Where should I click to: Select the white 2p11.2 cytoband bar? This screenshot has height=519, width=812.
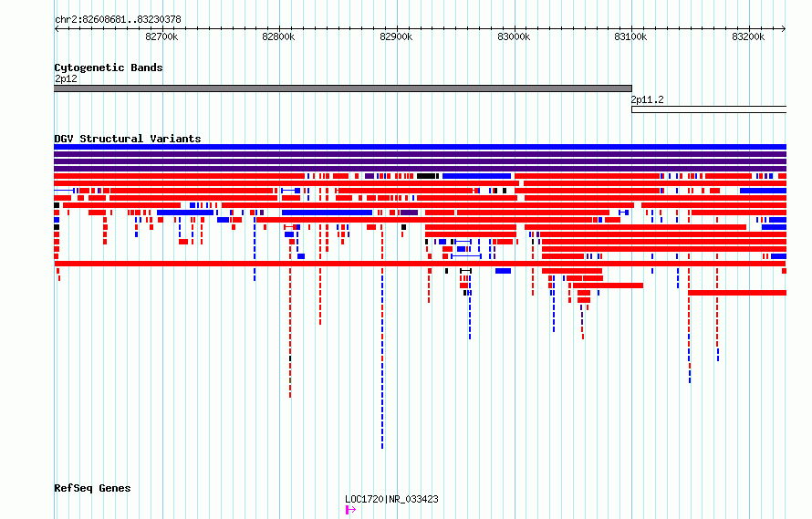click(x=709, y=109)
